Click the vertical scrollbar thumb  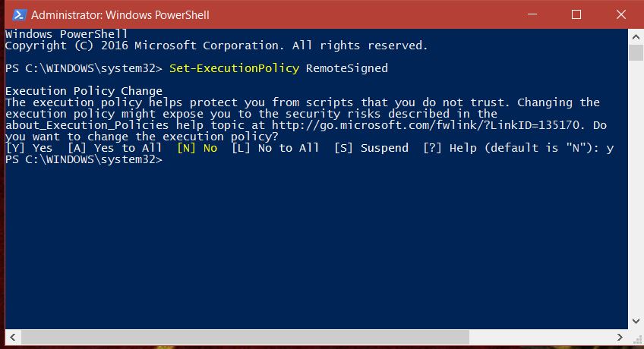tap(635, 53)
